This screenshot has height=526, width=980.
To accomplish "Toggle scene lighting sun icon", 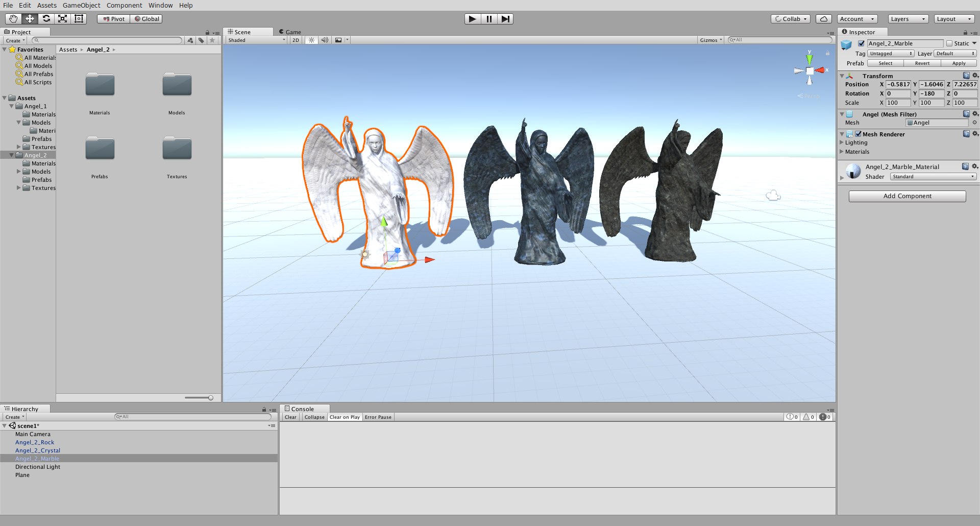I will [x=311, y=40].
